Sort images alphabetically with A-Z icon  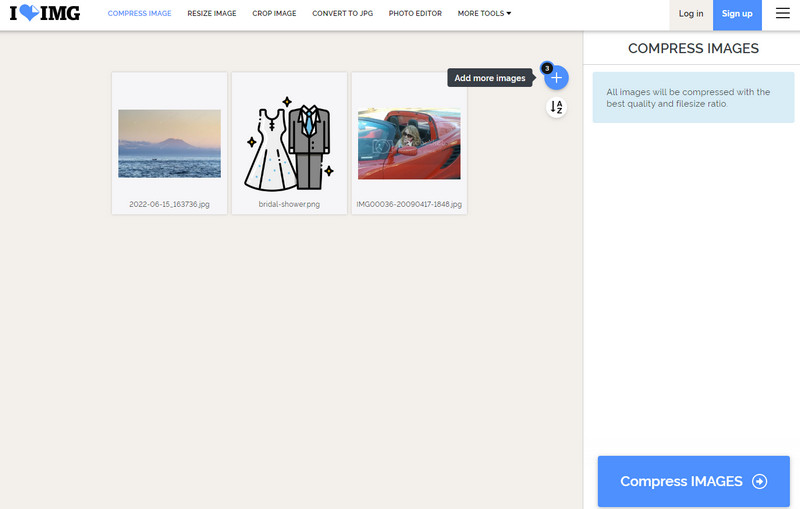tap(557, 107)
